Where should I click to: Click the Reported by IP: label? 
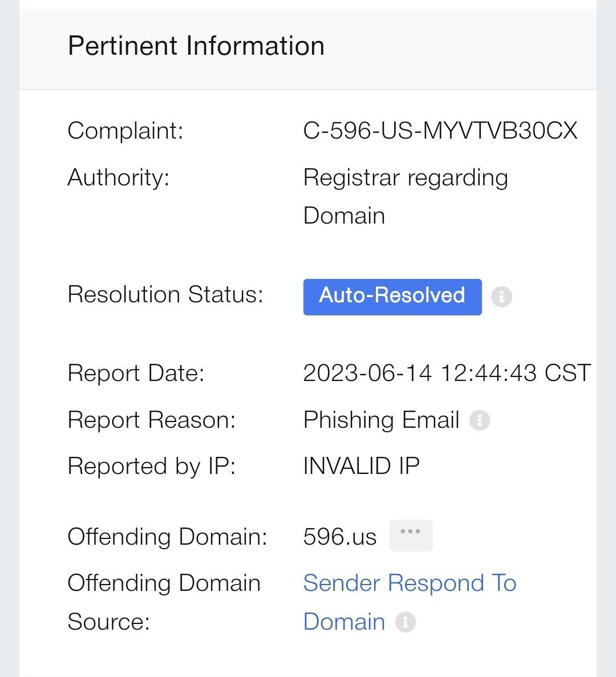coord(151,466)
